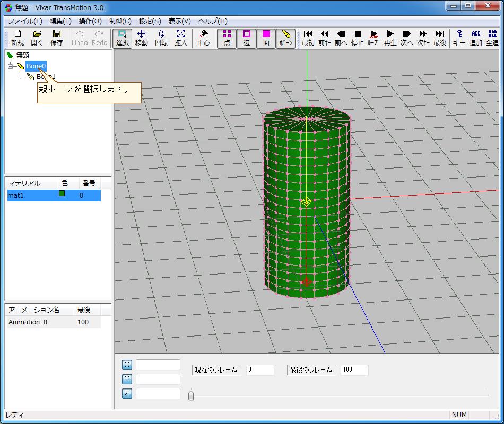This screenshot has width=504, height=424.
Task: Toggle 辺 (edge) display mode
Action: (247, 38)
